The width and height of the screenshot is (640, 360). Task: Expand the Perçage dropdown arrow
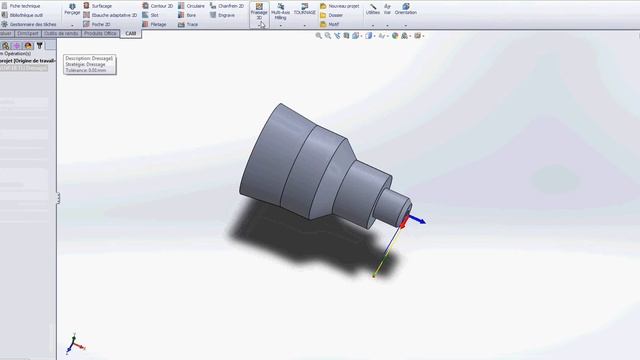72,26
